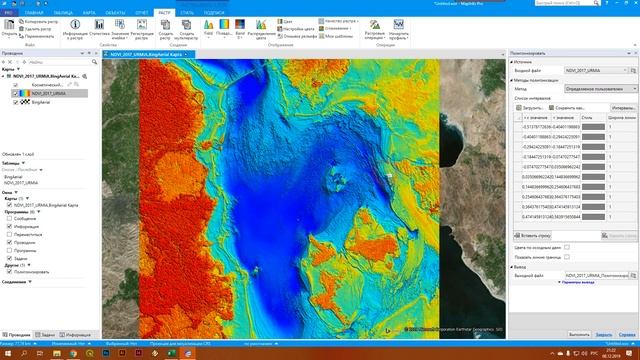Image resolution: width=640 pixels, height=360 pixels.
Task: Click style swatch in first interval row
Action: (x=593, y=127)
